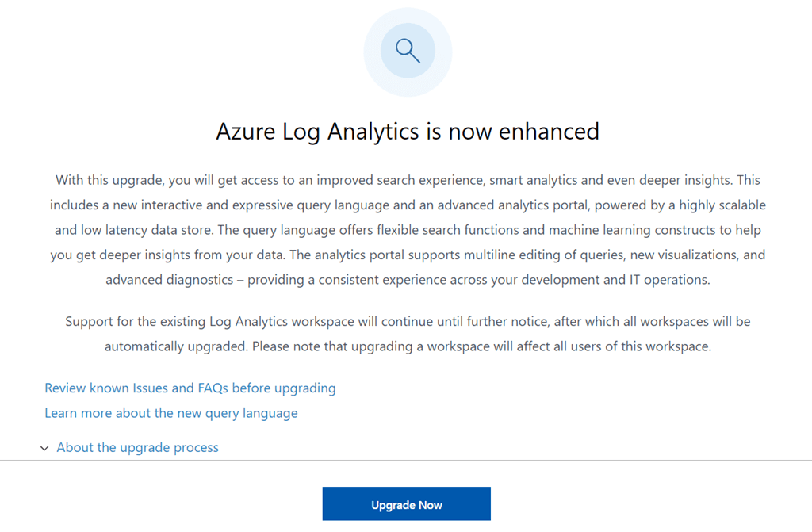Screen dimensions: 812x532
Task: Click the line starting Support for the existing
Action: (x=408, y=322)
